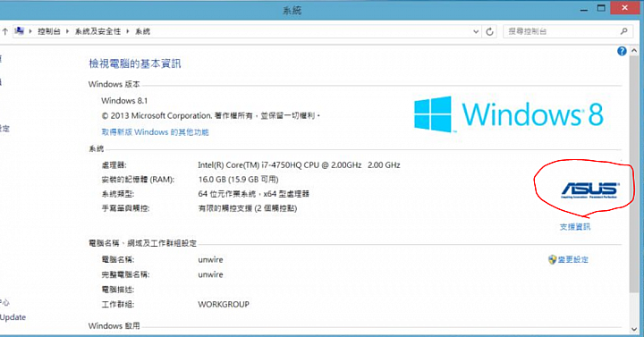Click the scrollbar up arrow
This screenshot has width=644, height=337.
[634, 50]
